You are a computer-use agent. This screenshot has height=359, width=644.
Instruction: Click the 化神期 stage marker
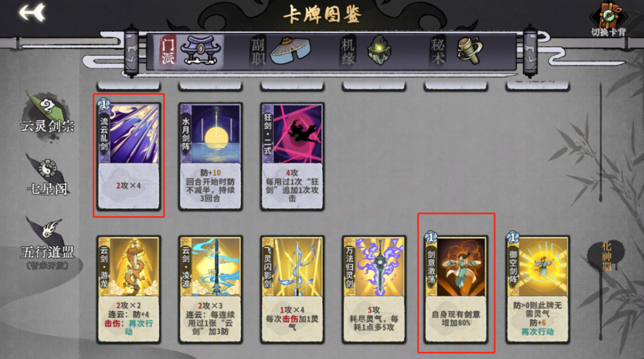tap(606, 257)
